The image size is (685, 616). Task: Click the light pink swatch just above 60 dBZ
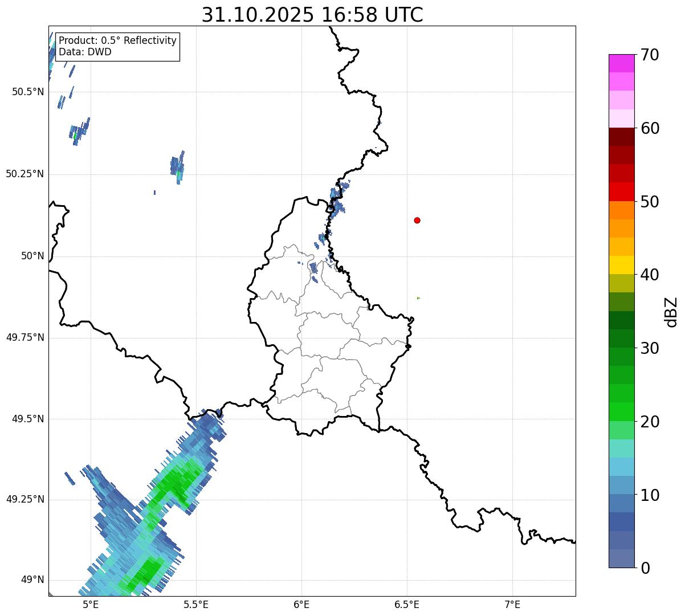coord(621,119)
